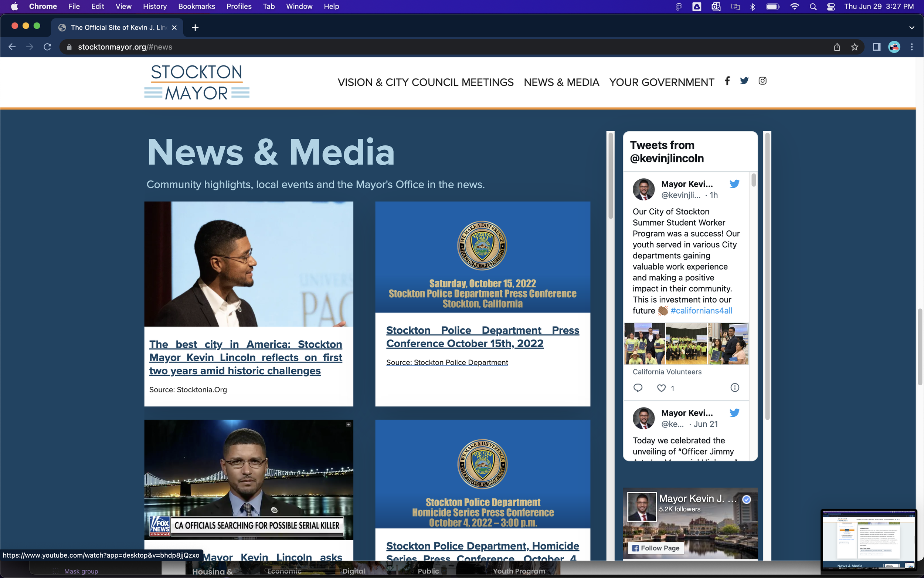Open the Bookmarks menu in menu bar
924x578 pixels.
[196, 7]
